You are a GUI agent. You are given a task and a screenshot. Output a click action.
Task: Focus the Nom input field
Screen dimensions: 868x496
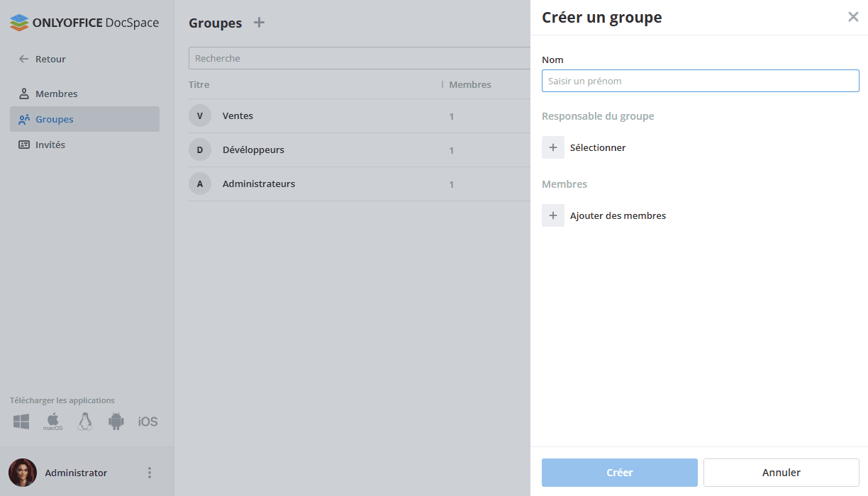[x=700, y=80]
